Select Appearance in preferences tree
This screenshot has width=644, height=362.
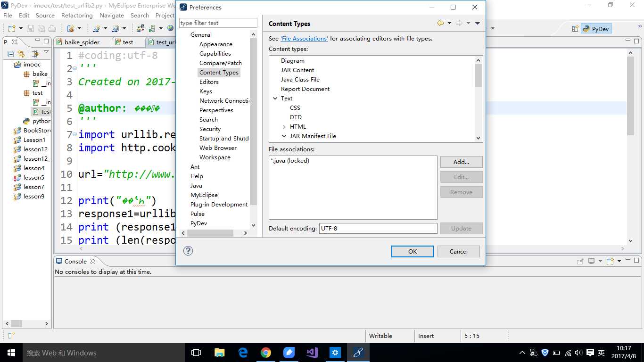point(215,44)
